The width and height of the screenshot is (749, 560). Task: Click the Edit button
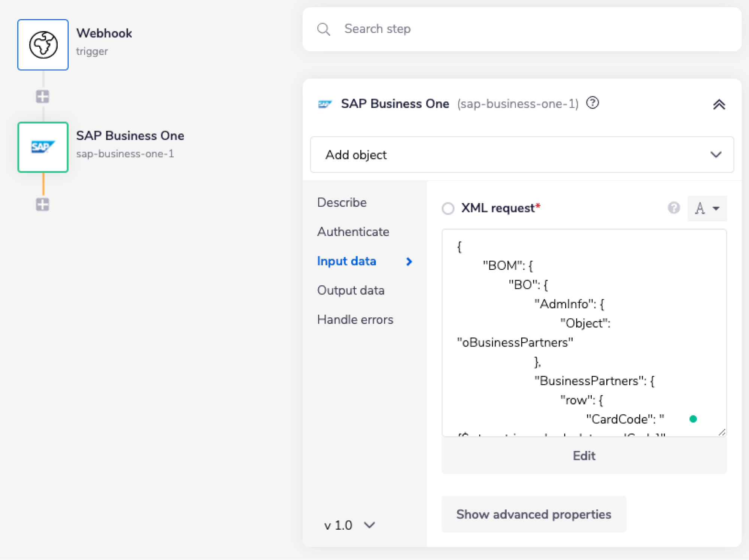584,455
